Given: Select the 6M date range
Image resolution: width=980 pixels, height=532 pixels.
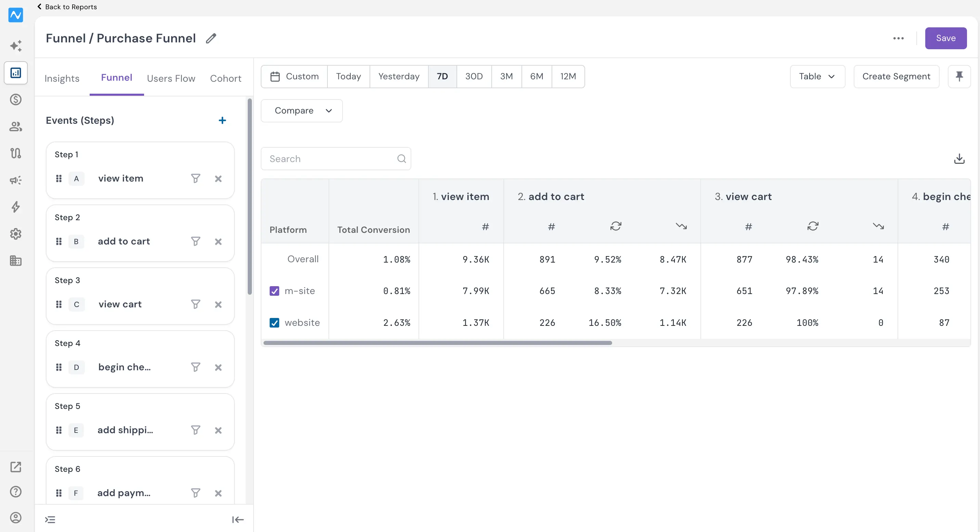Looking at the screenshot, I should tap(537, 76).
